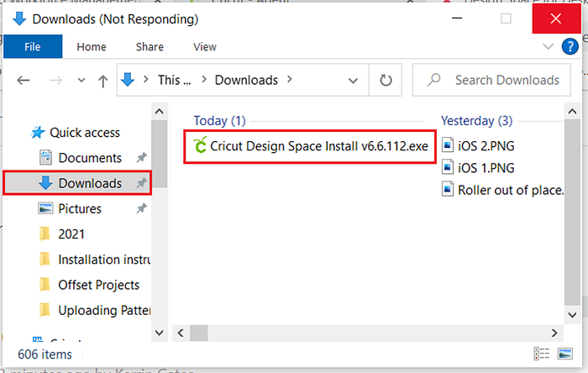The height and width of the screenshot is (373, 588).
Task: Switch to Details view layout icon
Action: (x=541, y=354)
